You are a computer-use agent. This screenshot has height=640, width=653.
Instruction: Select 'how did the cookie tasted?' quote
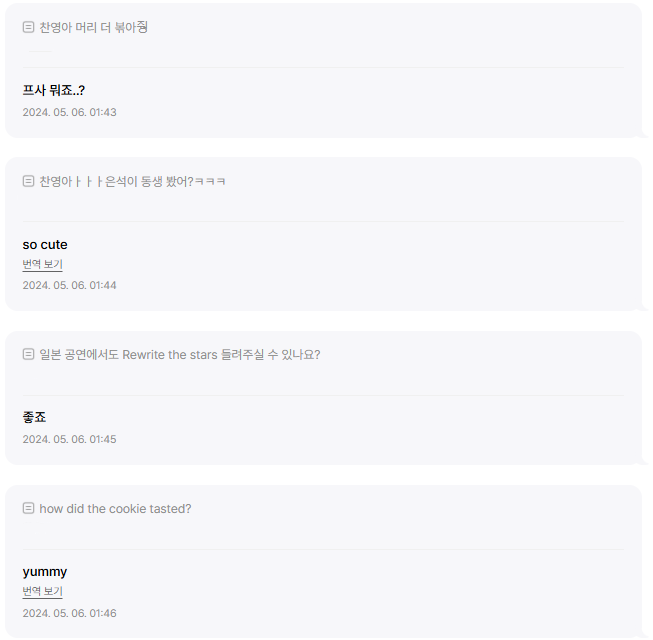[x=115, y=509]
